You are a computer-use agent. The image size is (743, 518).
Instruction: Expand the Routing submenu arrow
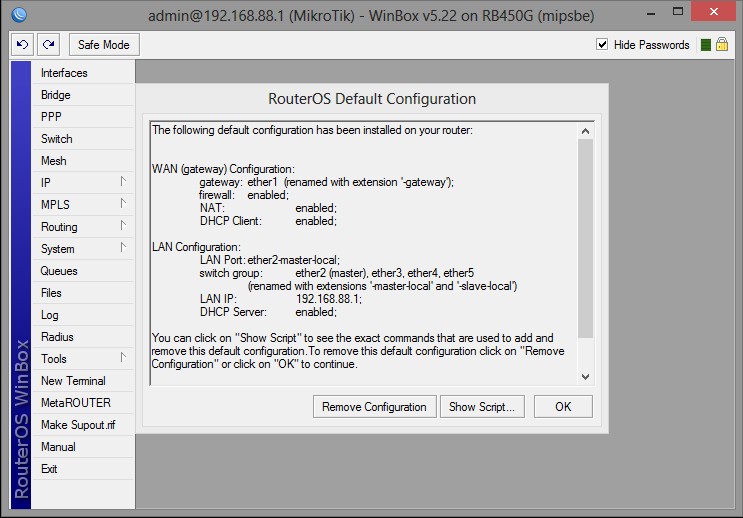point(123,225)
